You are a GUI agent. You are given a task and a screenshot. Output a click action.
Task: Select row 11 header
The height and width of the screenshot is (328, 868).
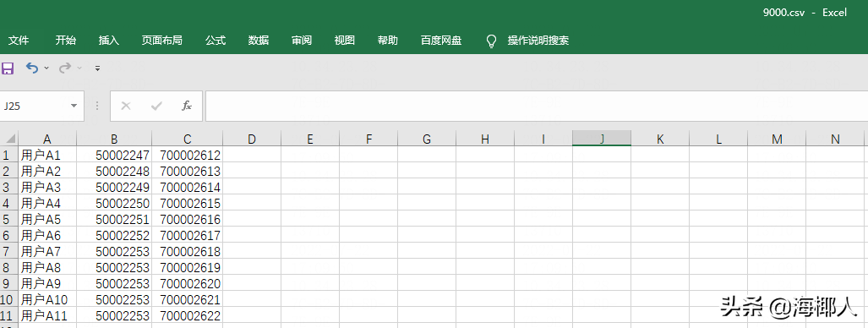point(8,316)
